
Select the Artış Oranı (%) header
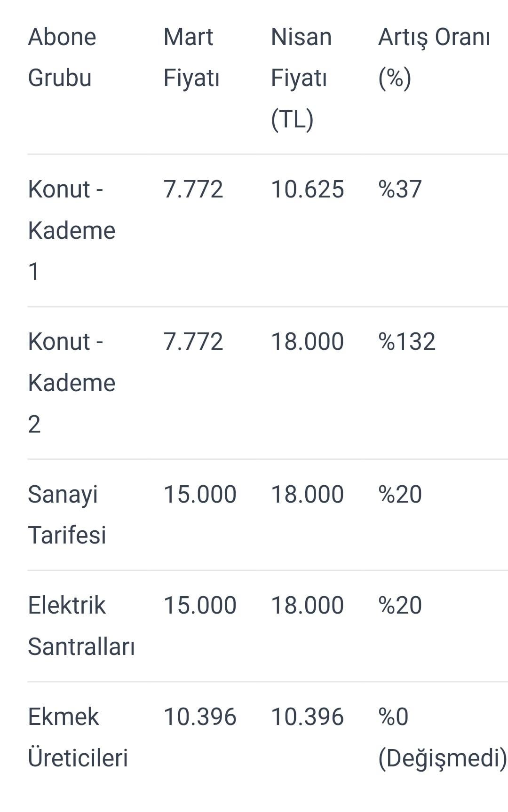tap(434, 57)
